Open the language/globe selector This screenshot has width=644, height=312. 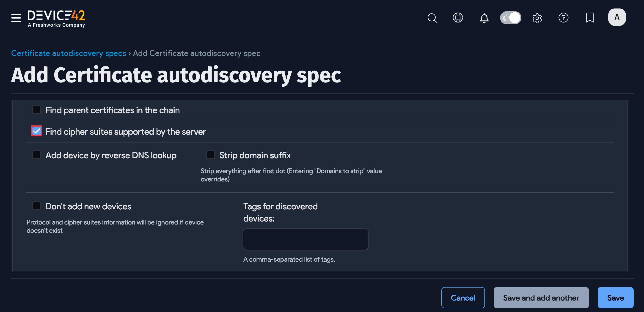458,18
